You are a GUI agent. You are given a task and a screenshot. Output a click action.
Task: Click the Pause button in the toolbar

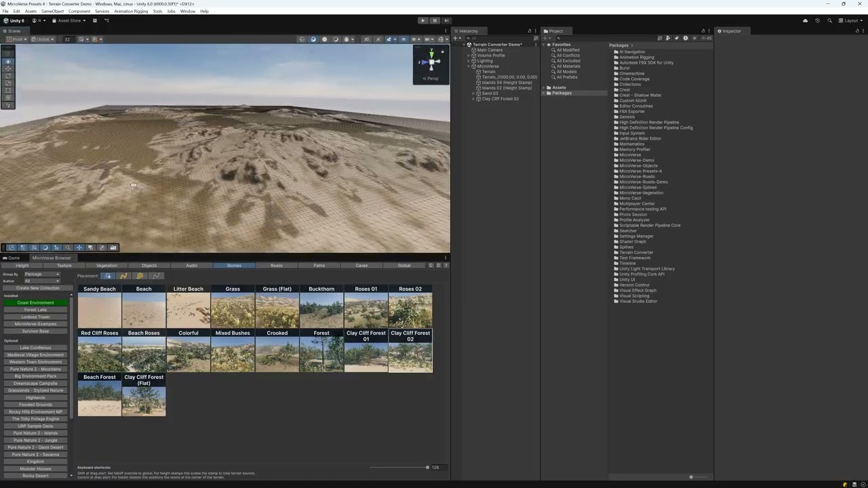[x=435, y=20]
